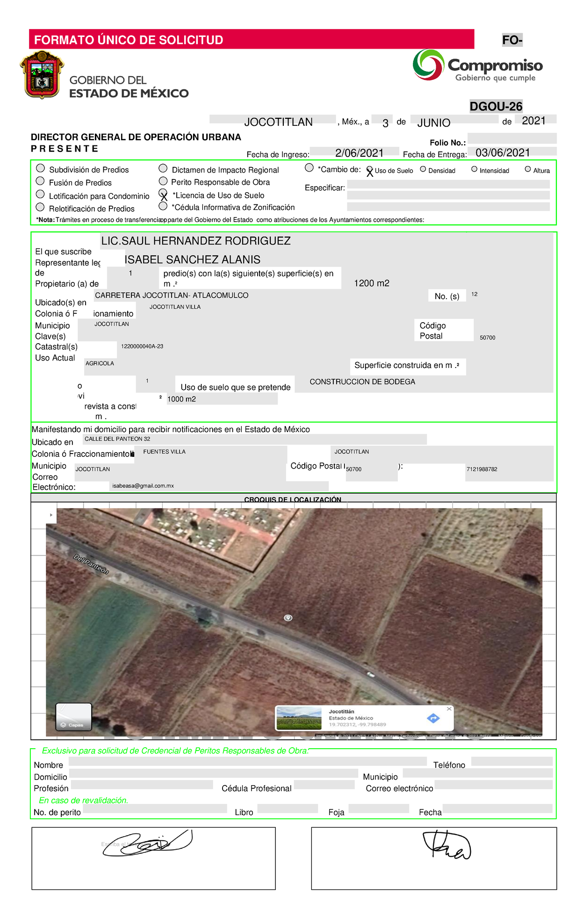Open the Capas layers button on map
561x924 pixels.
73,716
